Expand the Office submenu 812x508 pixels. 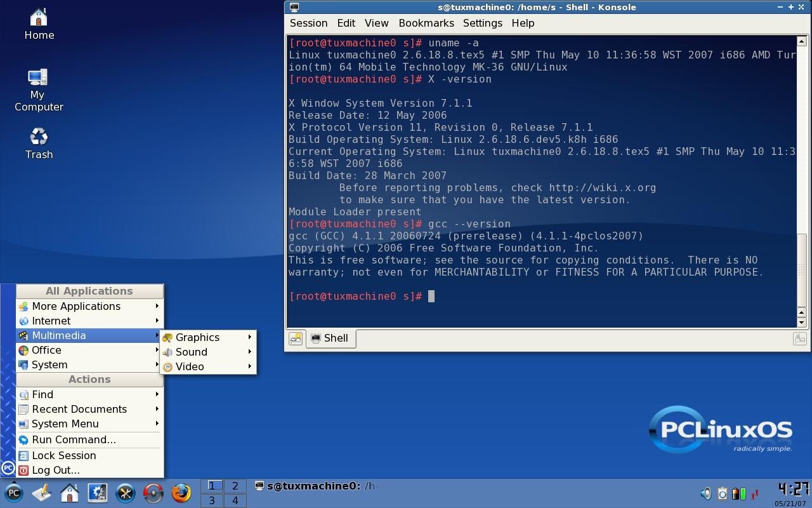[89, 350]
